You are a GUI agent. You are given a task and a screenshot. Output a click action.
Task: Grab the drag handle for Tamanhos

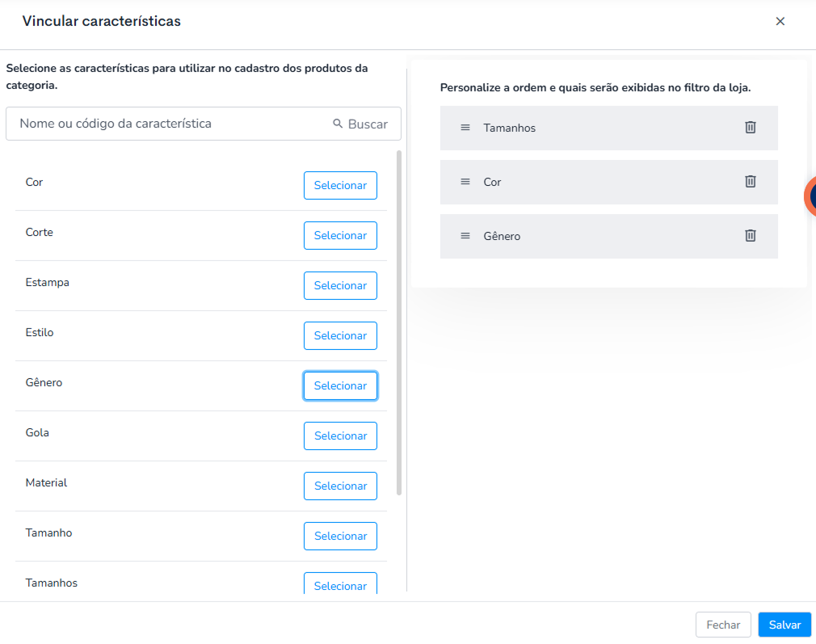(465, 128)
